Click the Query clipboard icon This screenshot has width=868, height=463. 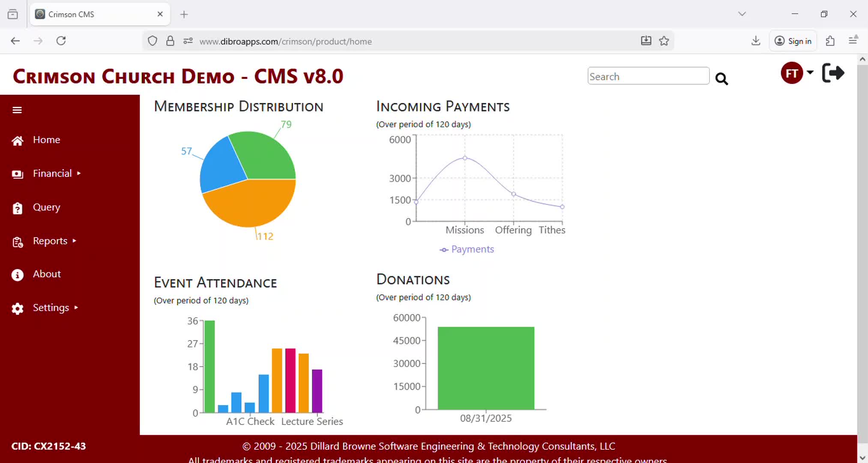(x=18, y=208)
